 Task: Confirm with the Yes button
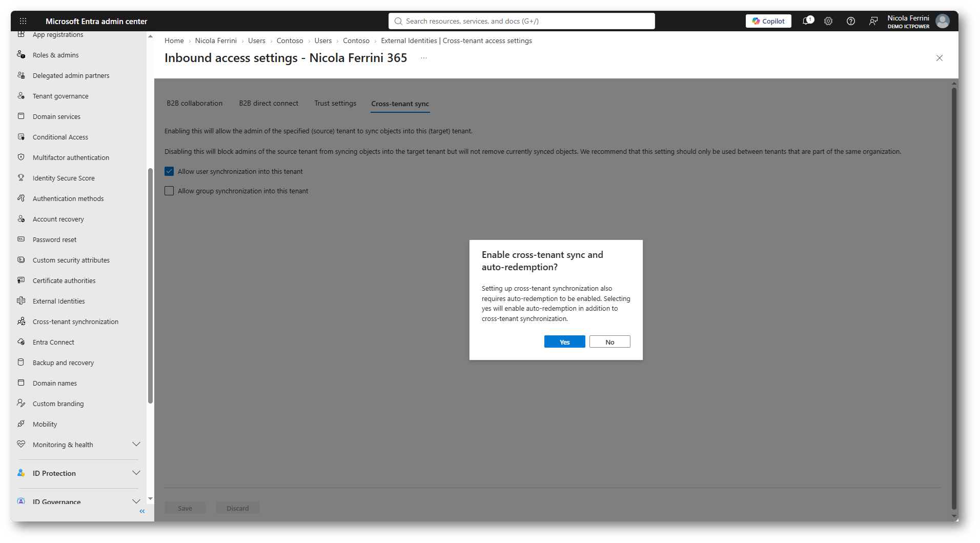click(565, 342)
